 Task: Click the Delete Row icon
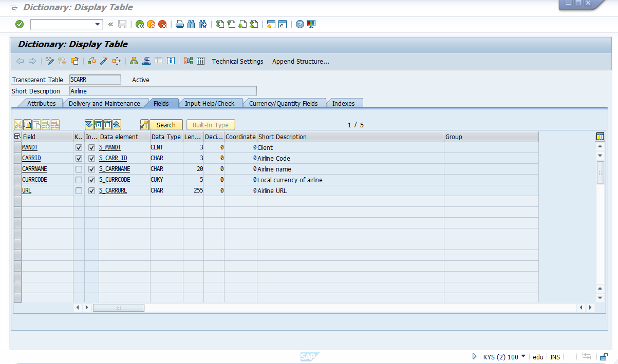55,124
